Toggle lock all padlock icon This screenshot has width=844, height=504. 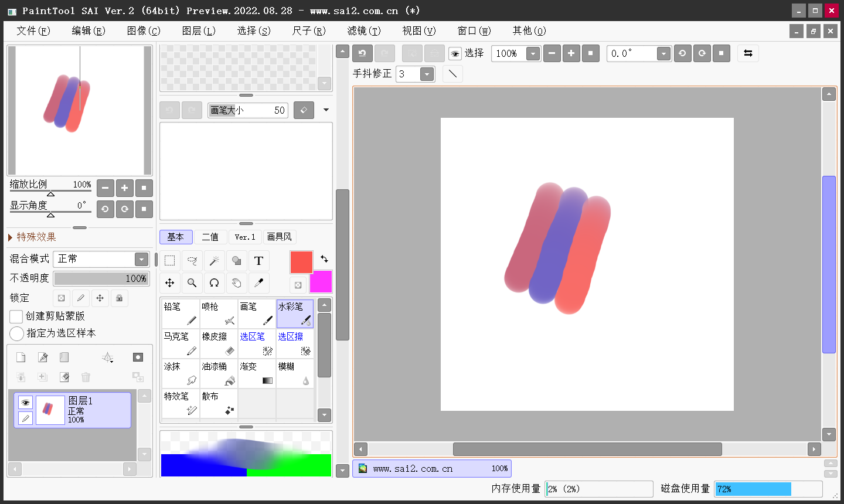click(x=120, y=298)
